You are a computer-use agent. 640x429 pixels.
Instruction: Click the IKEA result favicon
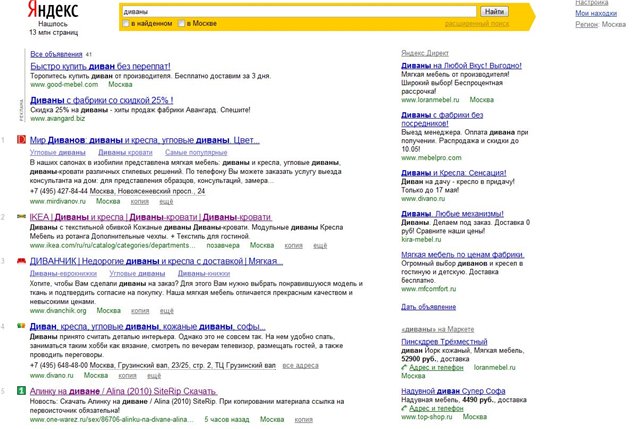pyautogui.click(x=21, y=216)
